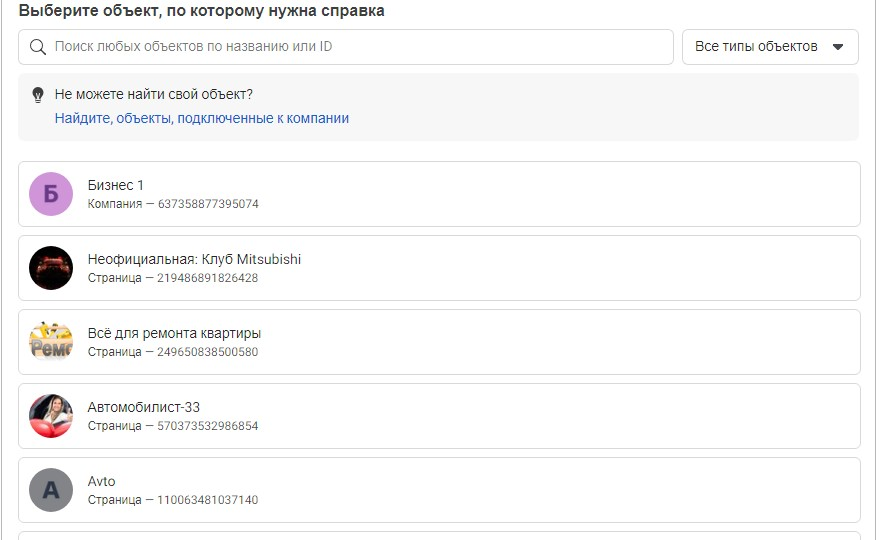885x540 pixels.
Task: Click the search magnifier icon
Action: click(x=38, y=47)
